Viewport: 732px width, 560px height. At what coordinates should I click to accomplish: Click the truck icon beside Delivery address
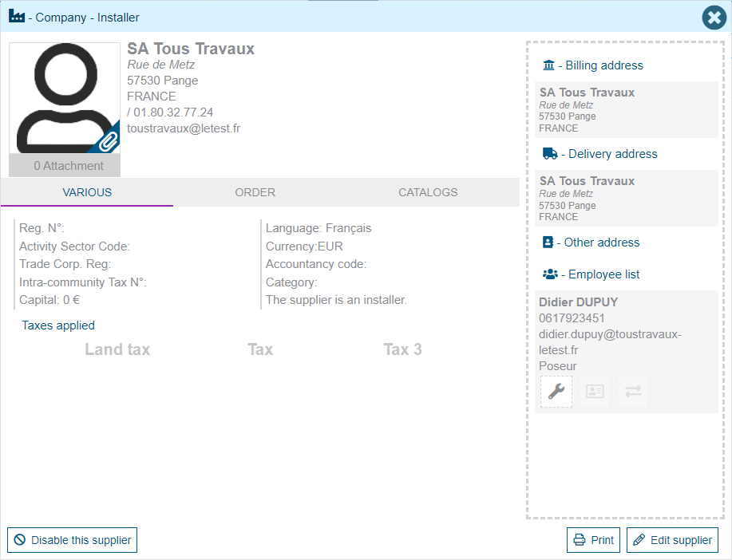pyautogui.click(x=549, y=154)
